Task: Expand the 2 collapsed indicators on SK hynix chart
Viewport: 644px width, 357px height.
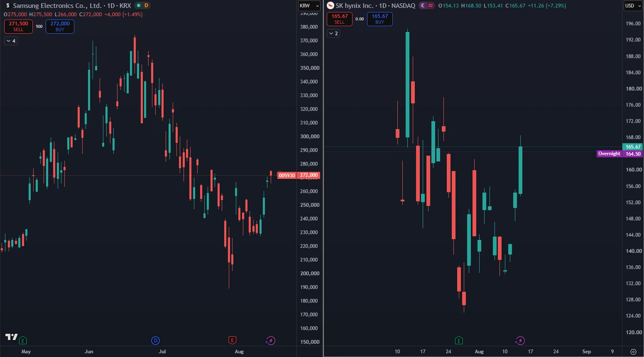Action: 333,33
